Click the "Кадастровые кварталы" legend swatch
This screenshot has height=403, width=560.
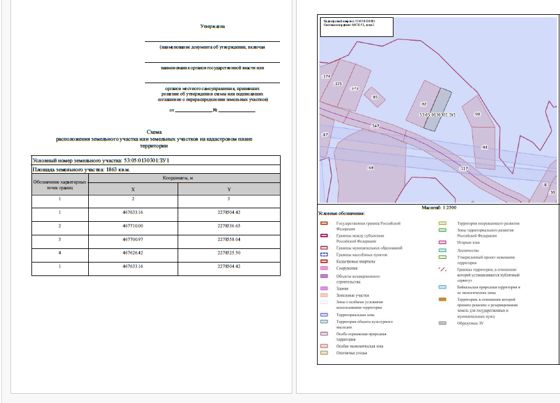(324, 262)
